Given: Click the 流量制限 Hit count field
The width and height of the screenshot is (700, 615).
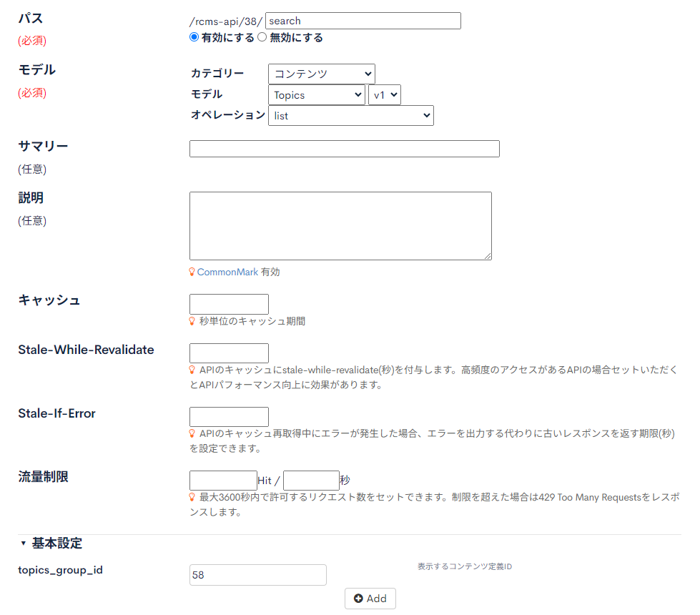Looking at the screenshot, I should (x=223, y=480).
